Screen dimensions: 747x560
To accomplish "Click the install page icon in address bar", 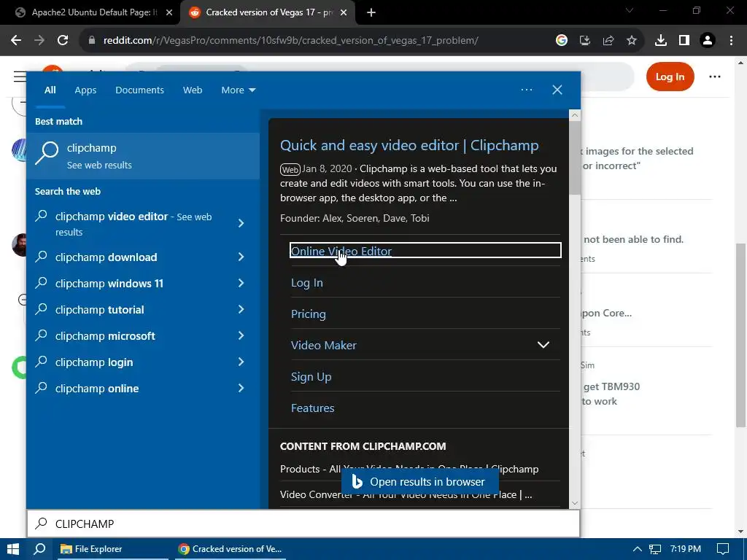I will (x=584, y=41).
